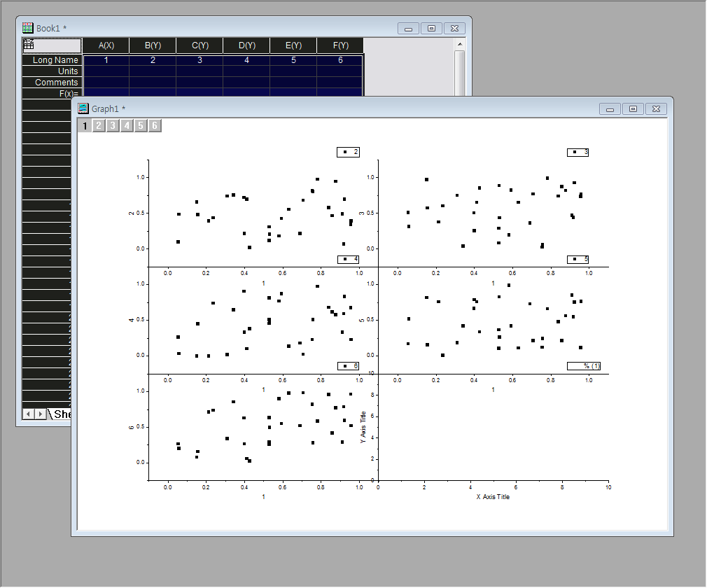The width and height of the screenshot is (707, 588).
Task: Click the Book1 vertical scrollbar thumb
Action: point(459,73)
